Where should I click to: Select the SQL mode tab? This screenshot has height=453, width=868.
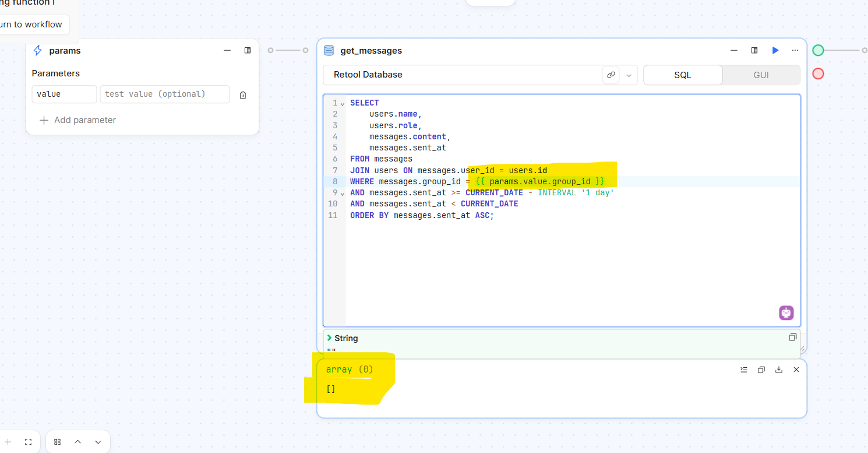(683, 75)
